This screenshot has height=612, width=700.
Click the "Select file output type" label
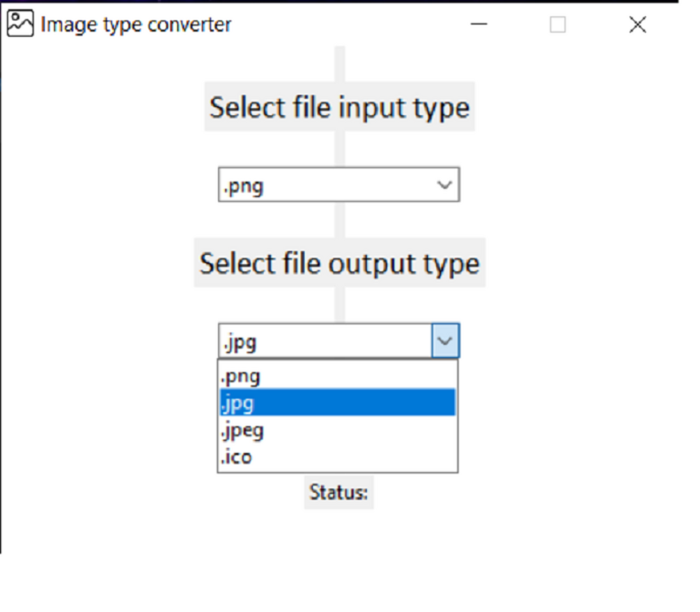click(x=339, y=263)
